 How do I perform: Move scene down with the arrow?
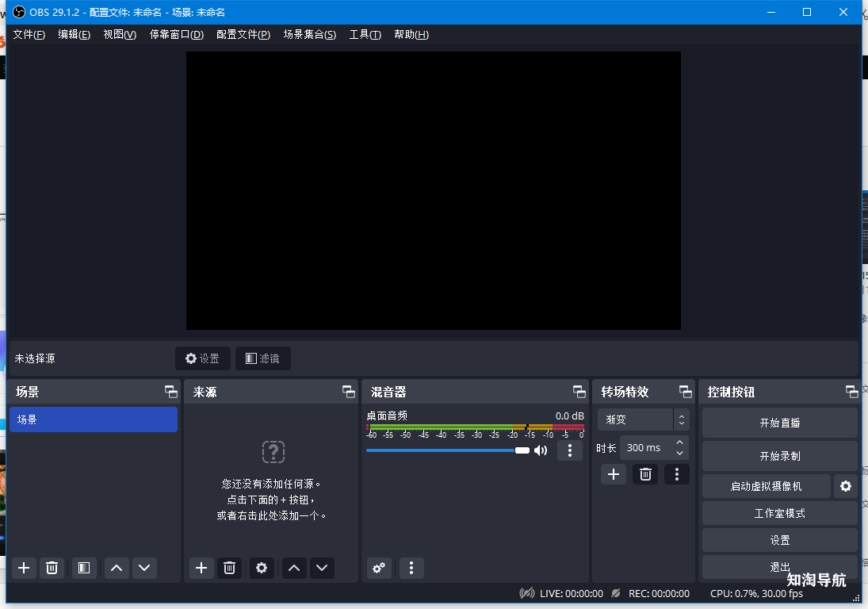pos(144,568)
